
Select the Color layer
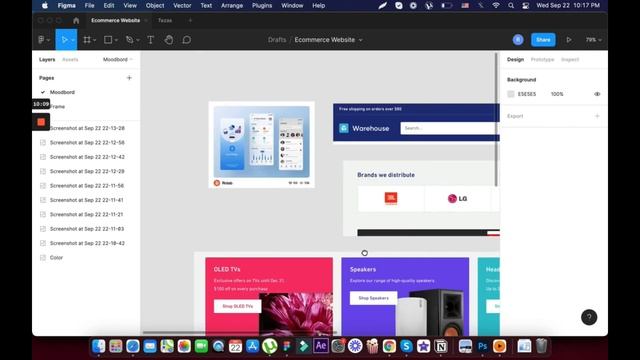click(x=56, y=258)
